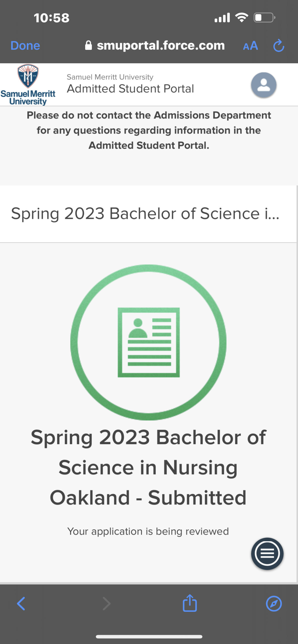Open the user profile avatar icon
This screenshot has width=298, height=644.
(264, 85)
